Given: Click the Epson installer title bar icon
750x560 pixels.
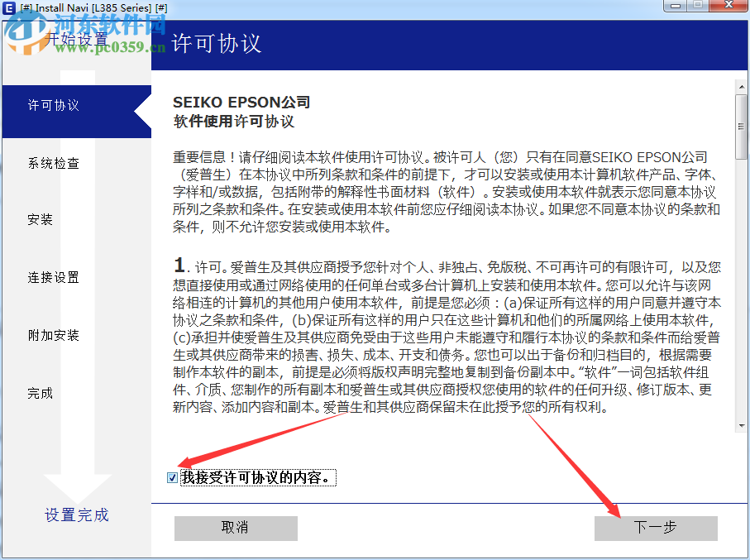Looking at the screenshot, I should click(x=8, y=8).
